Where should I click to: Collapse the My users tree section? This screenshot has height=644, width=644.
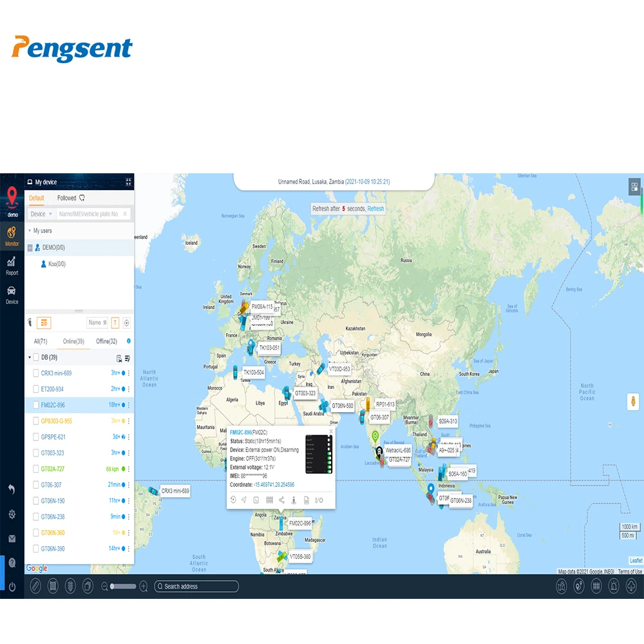[31, 230]
